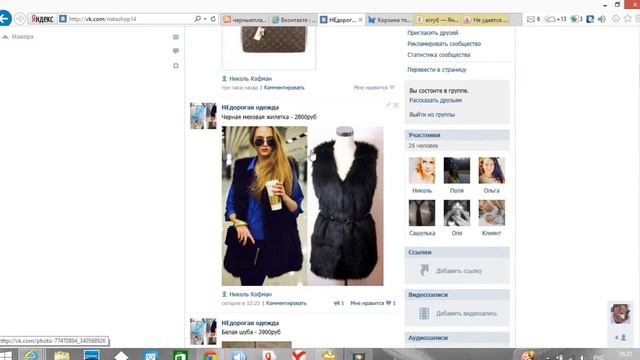The height and width of the screenshot is (360, 640).
Task: Click the browser Forward arrow button
Action: (x=20, y=19)
